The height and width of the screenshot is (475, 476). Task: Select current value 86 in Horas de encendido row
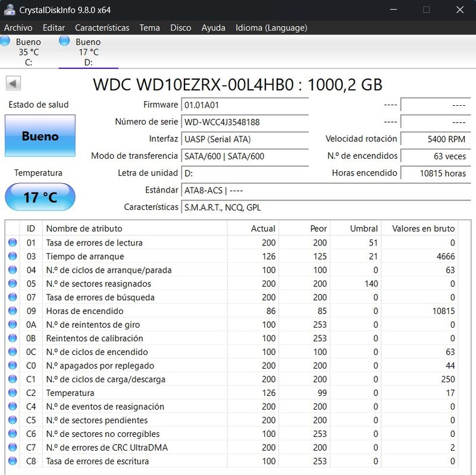(271, 311)
